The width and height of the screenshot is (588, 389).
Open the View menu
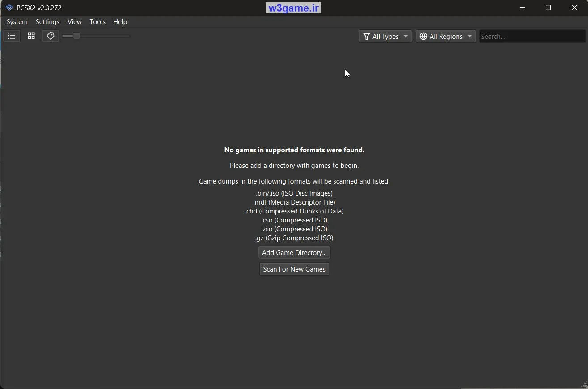tap(74, 22)
